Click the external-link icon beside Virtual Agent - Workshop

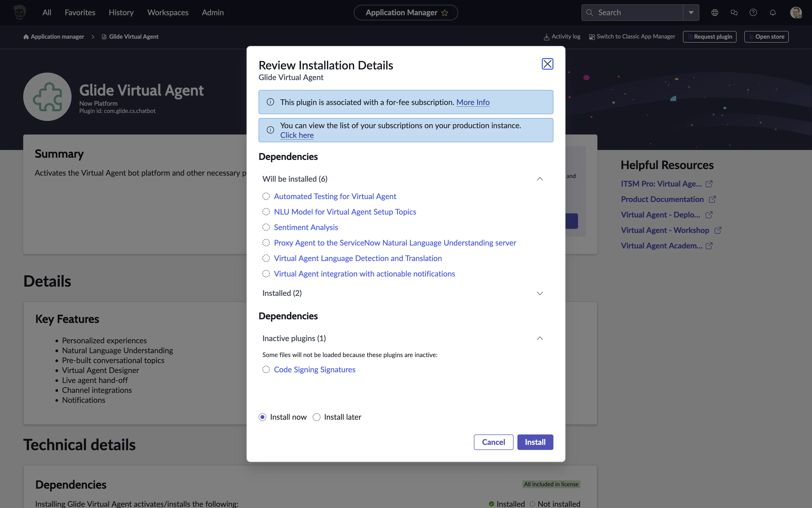pyautogui.click(x=718, y=230)
